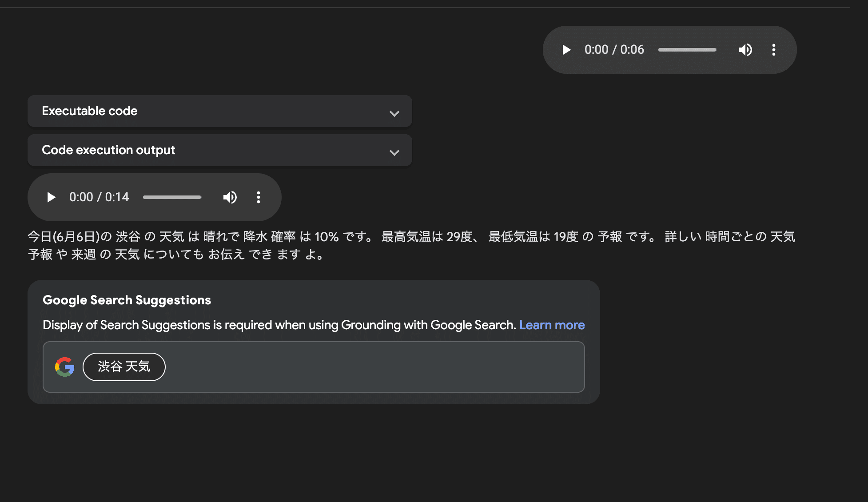Click the Google Search Suggestions heading
Screen dimensions: 868x502
(x=127, y=300)
